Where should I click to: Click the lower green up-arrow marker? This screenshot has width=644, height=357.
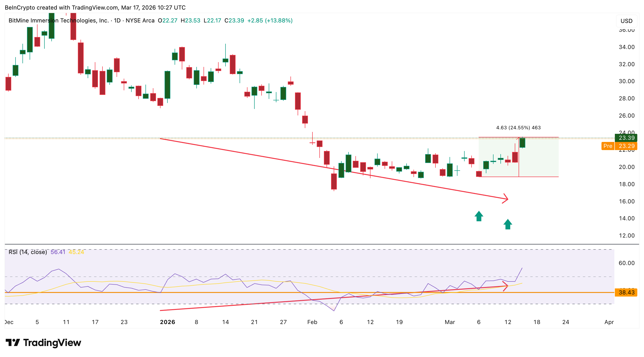point(508,224)
